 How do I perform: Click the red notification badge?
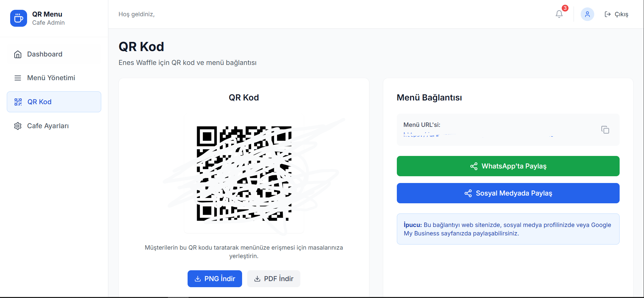point(565,8)
